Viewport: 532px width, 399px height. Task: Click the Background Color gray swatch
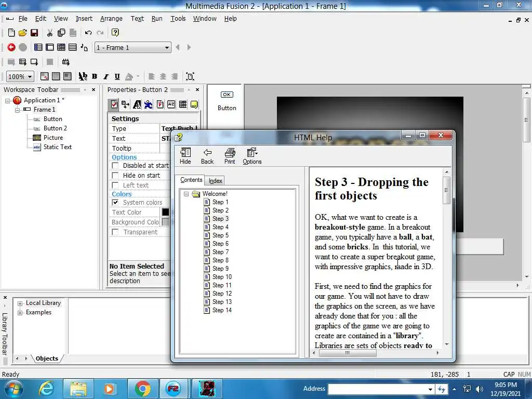tap(165, 222)
